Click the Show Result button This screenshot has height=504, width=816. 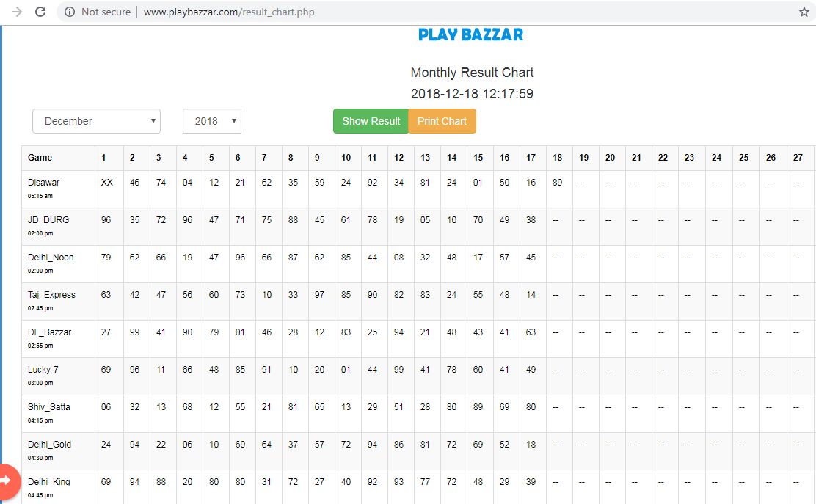[371, 120]
